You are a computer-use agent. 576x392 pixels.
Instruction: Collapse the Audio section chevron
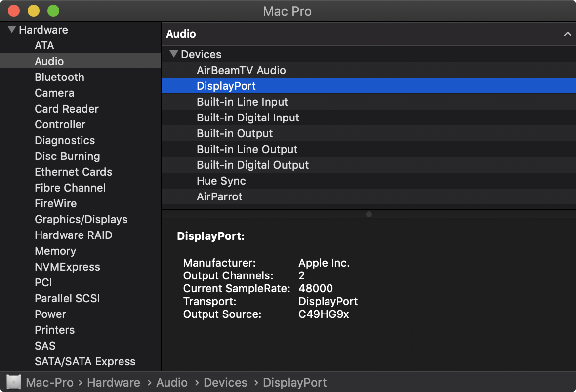coord(567,34)
